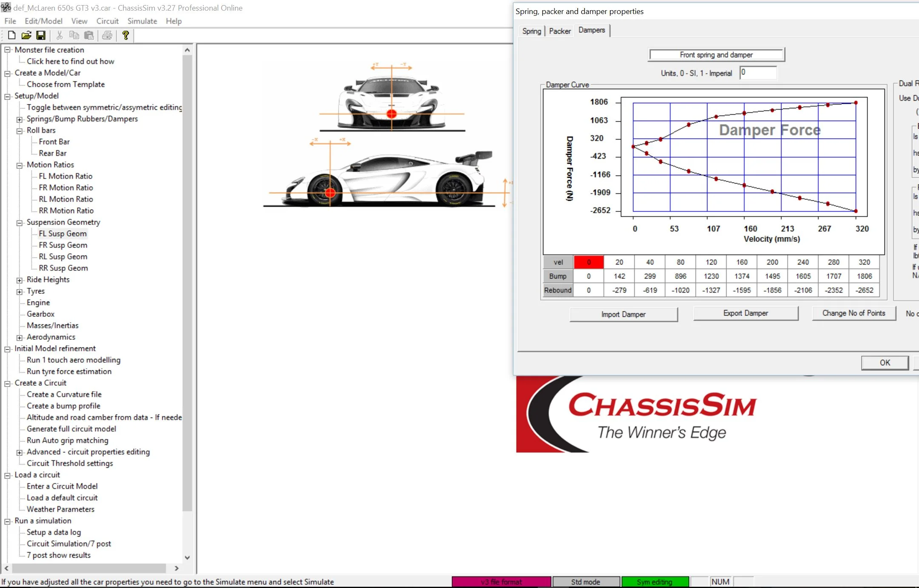Click the Print toolbar icon
The height and width of the screenshot is (588, 919).
click(x=107, y=35)
